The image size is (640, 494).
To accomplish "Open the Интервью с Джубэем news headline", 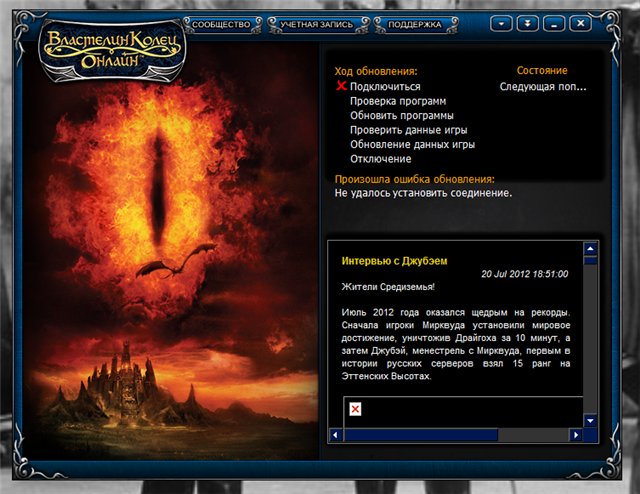I will coord(394,261).
